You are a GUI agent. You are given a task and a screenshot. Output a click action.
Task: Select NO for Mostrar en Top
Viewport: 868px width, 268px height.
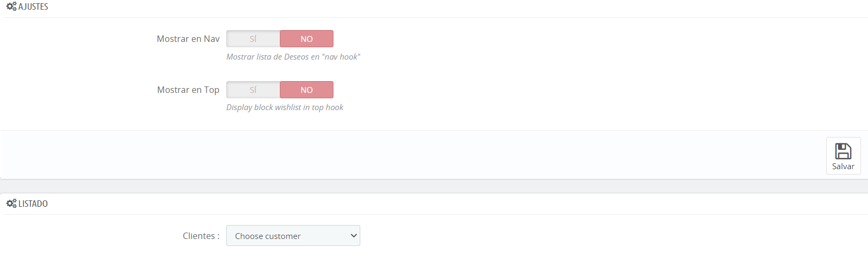(x=307, y=90)
